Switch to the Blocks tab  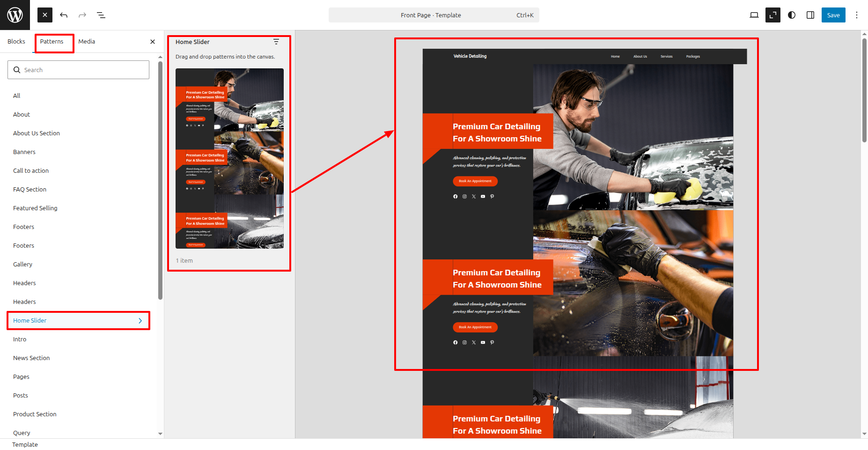[x=16, y=42]
